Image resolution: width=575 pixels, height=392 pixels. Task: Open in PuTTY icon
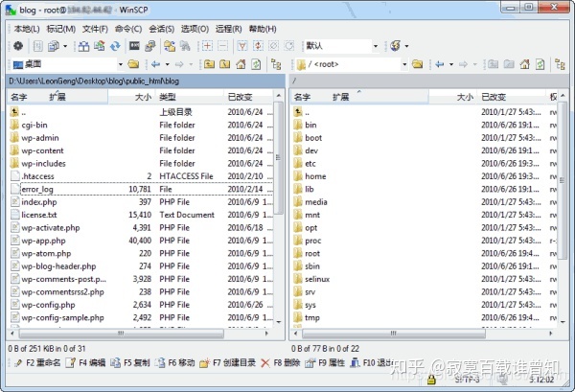(150, 46)
